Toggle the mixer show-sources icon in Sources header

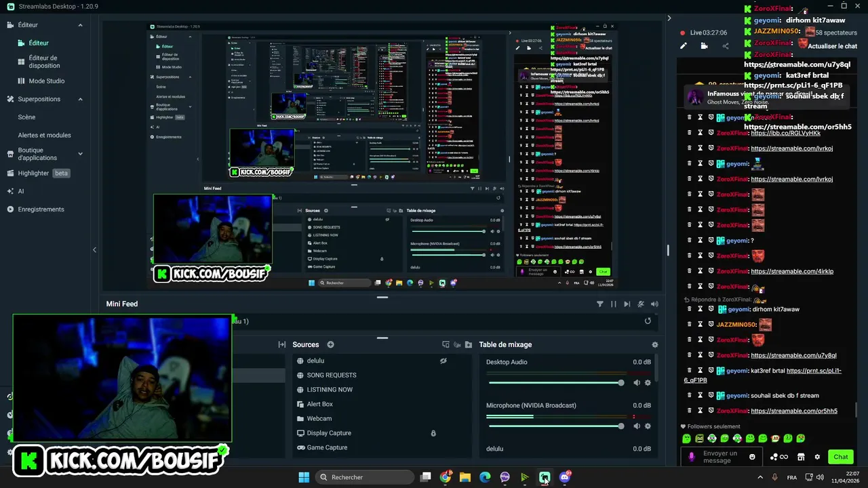457,344
